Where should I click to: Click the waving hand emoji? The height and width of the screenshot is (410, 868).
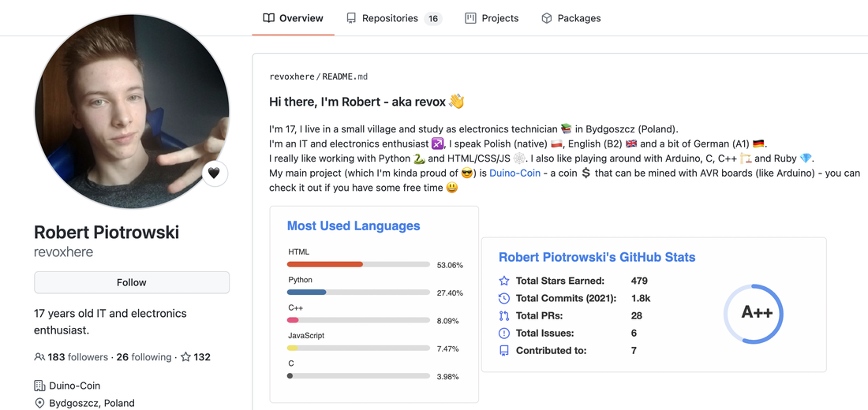point(456,101)
